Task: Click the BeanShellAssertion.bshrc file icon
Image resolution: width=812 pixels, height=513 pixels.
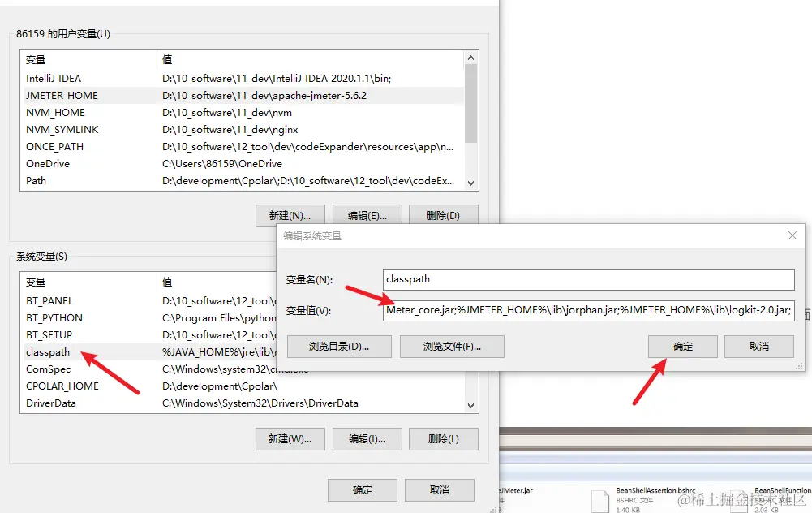Action: [600, 501]
